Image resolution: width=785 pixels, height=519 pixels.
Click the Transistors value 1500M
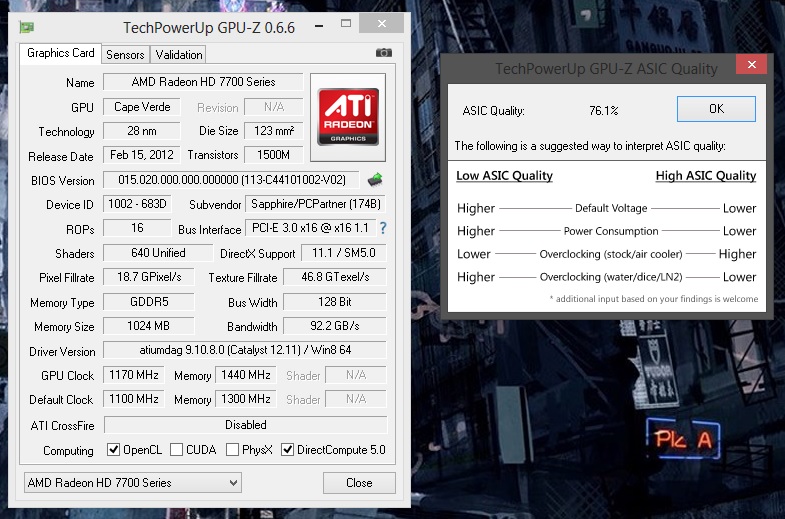coord(273,155)
